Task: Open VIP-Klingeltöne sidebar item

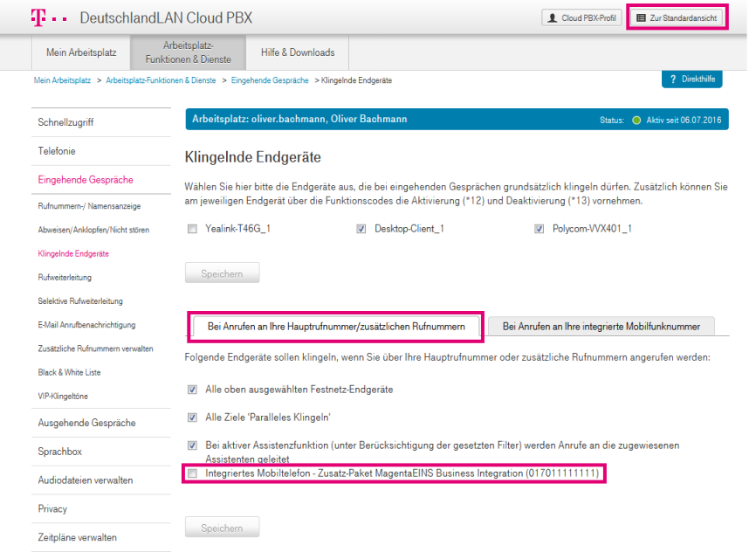Action: pyautogui.click(x=63, y=397)
